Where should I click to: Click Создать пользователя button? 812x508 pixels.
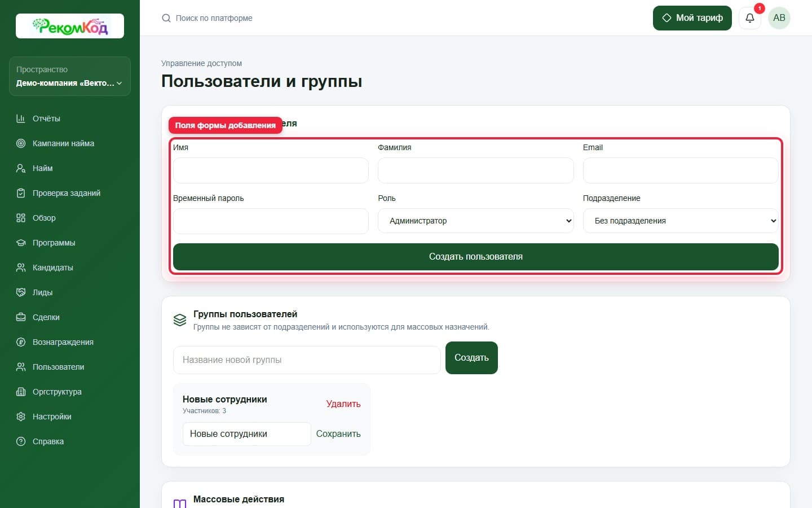tap(475, 256)
